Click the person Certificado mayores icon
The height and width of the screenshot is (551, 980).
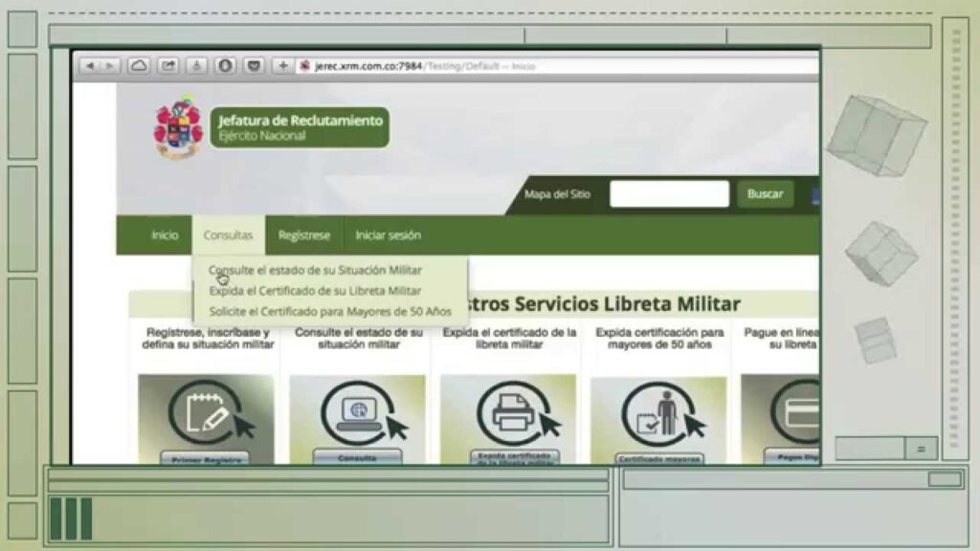658,413
